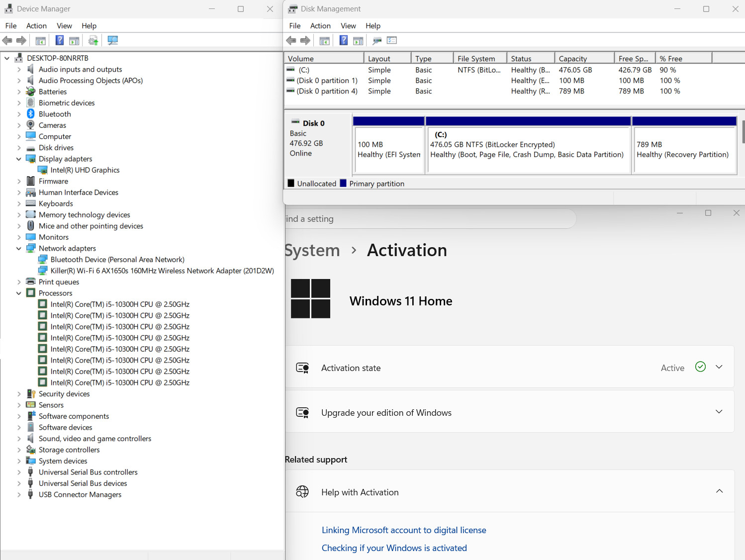745x560 pixels.
Task: Open the Action menu in Disk Management
Action: click(320, 26)
